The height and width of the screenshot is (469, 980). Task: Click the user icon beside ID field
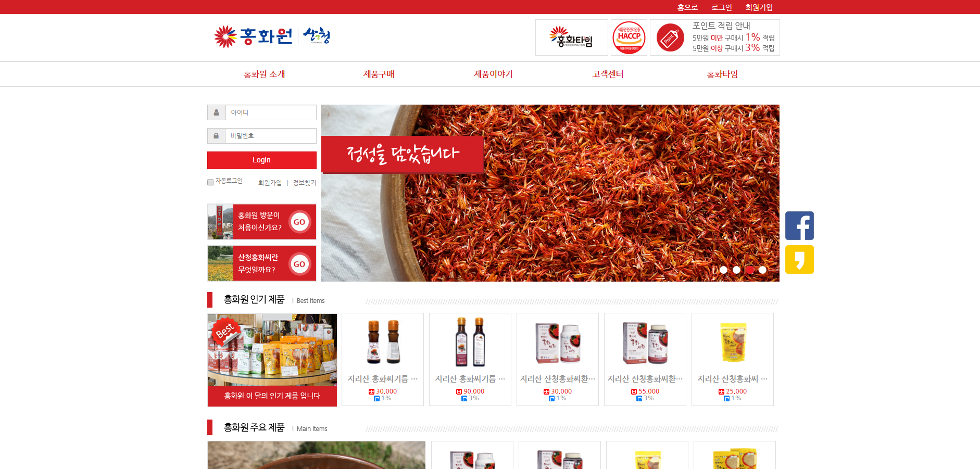coord(216,112)
